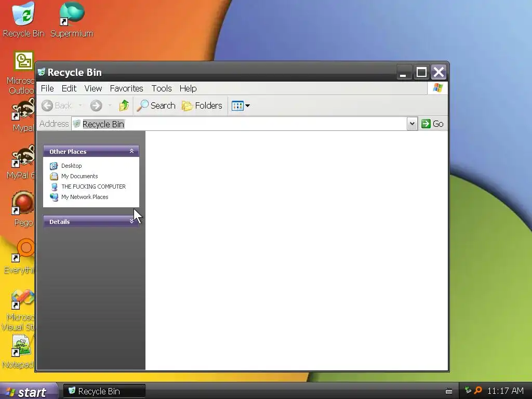This screenshot has height=399, width=532.
Task: Open the File menu
Action: tap(47, 88)
